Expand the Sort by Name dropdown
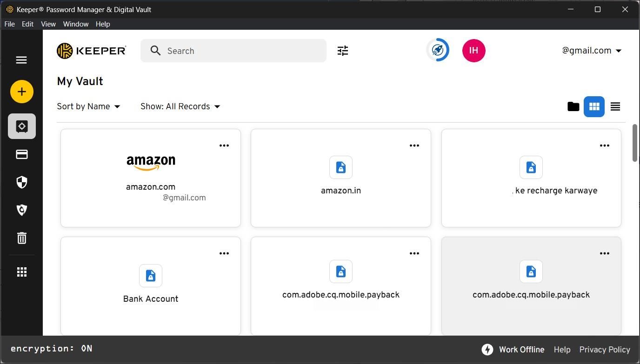640x364 pixels. click(x=88, y=106)
